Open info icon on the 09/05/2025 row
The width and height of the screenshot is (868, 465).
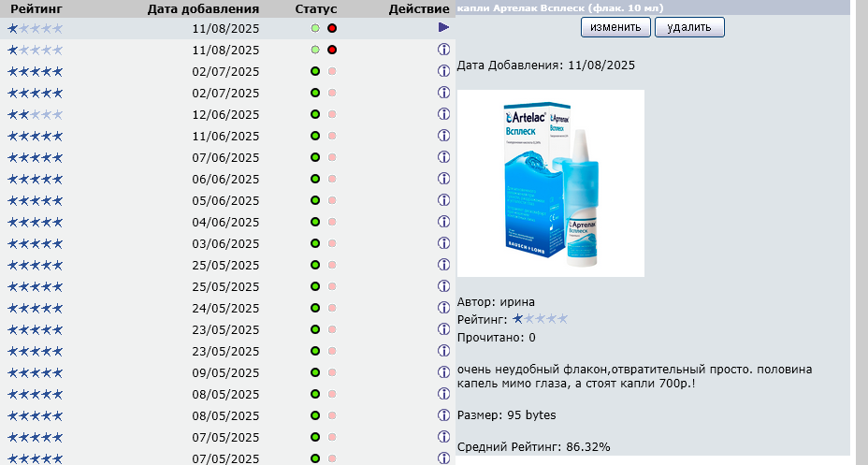[x=443, y=372]
